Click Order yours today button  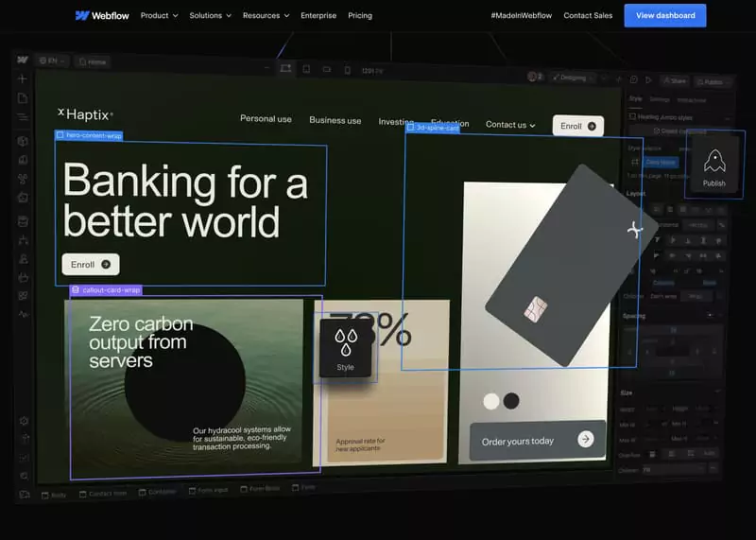tap(538, 441)
